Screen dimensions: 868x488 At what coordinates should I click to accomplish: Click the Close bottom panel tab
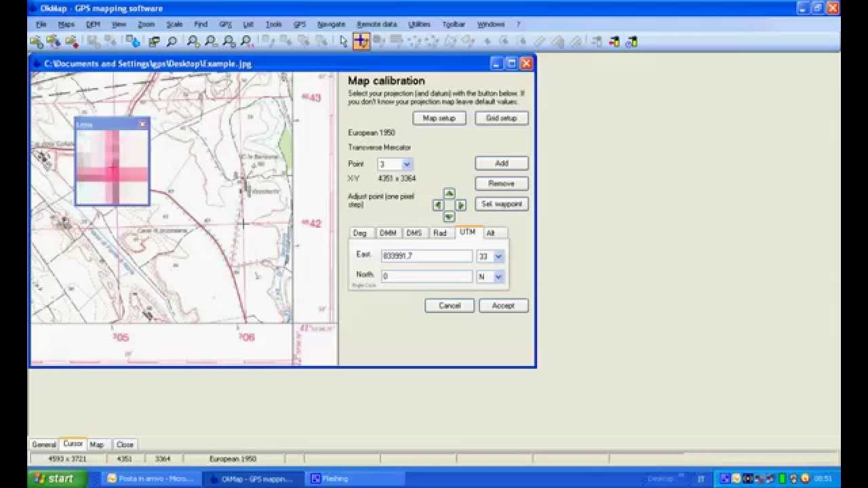click(125, 445)
